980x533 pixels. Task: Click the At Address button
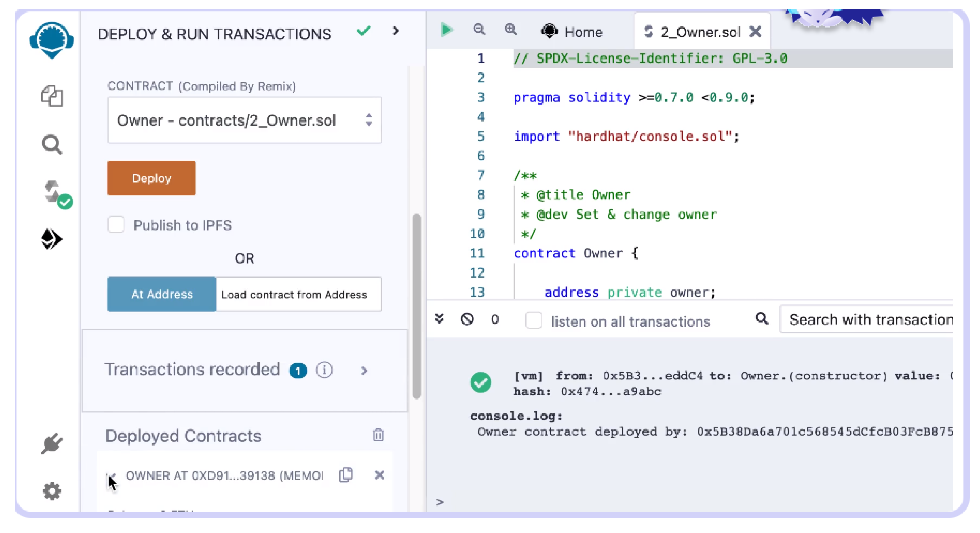162,294
